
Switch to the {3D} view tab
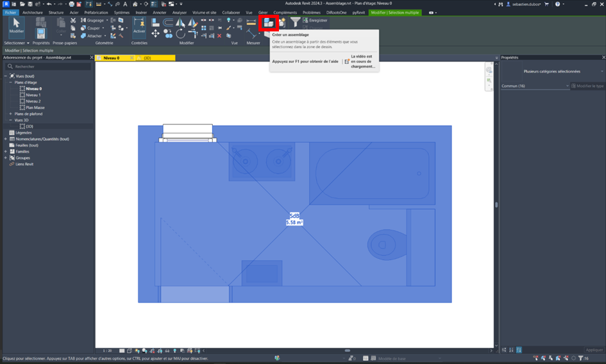tap(147, 58)
